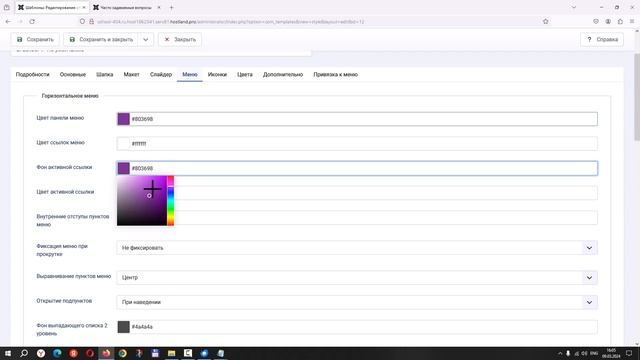Open the account profile icon

(608, 22)
